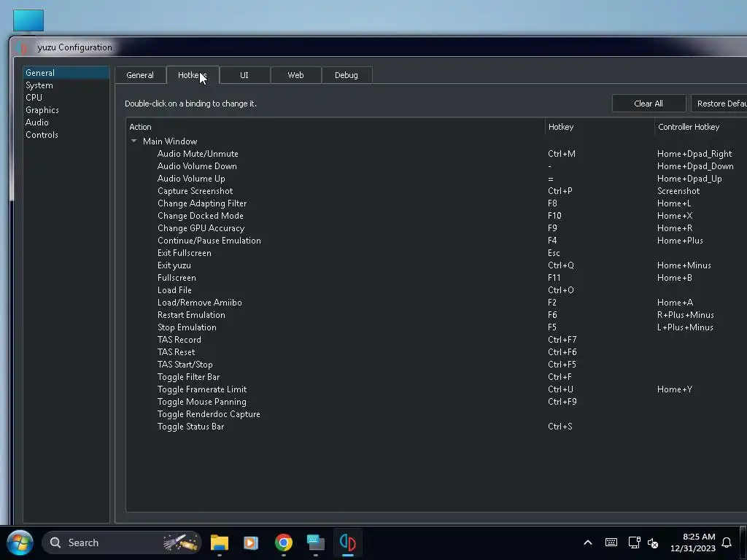Select the Change Docked Mode row
Viewport: 747px width, 560px height.
tap(201, 215)
